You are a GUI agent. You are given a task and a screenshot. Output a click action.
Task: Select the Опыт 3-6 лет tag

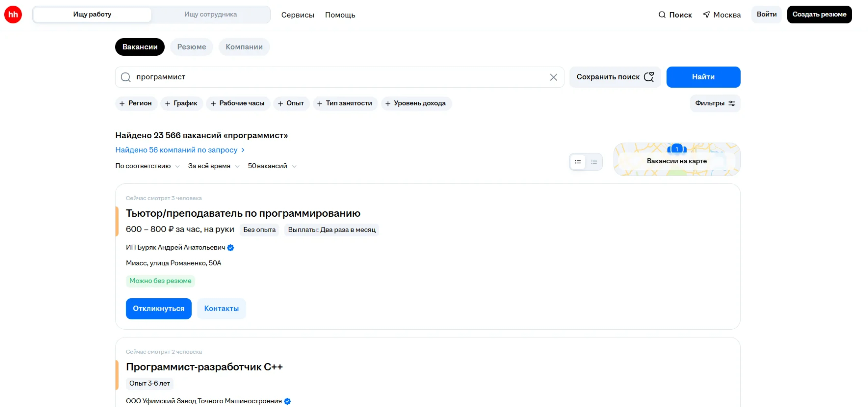pyautogui.click(x=150, y=383)
